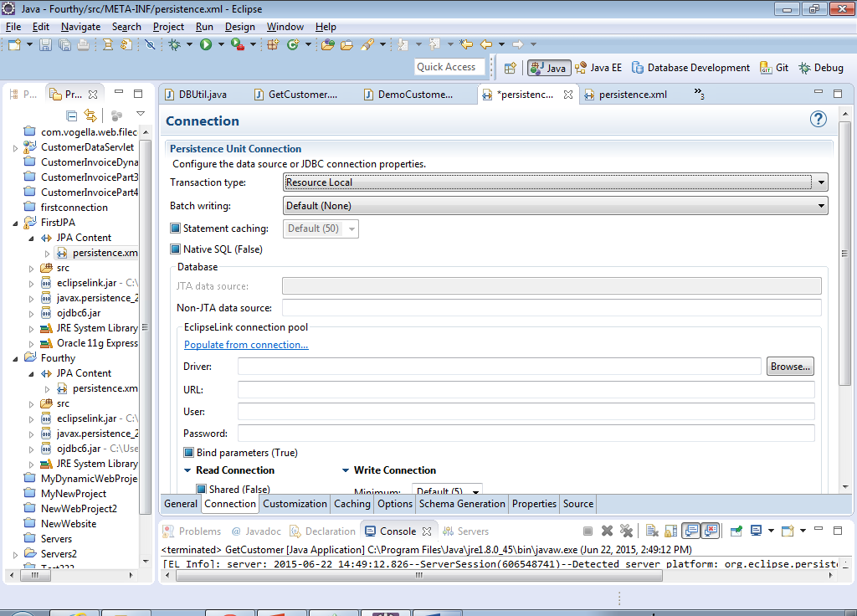Click the URL input field
The height and width of the screenshot is (616, 857).
pos(526,389)
